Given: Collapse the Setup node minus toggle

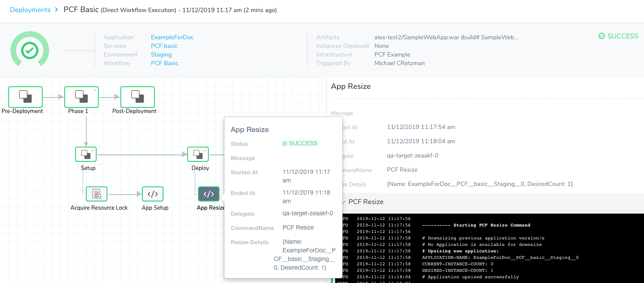Looking at the screenshot, I should 93,151.
